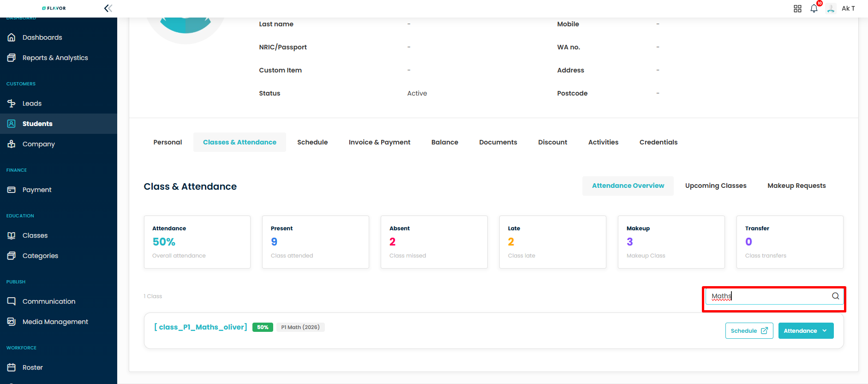The image size is (868, 384).
Task: Click the Media Management icon
Action: [x=12, y=322]
